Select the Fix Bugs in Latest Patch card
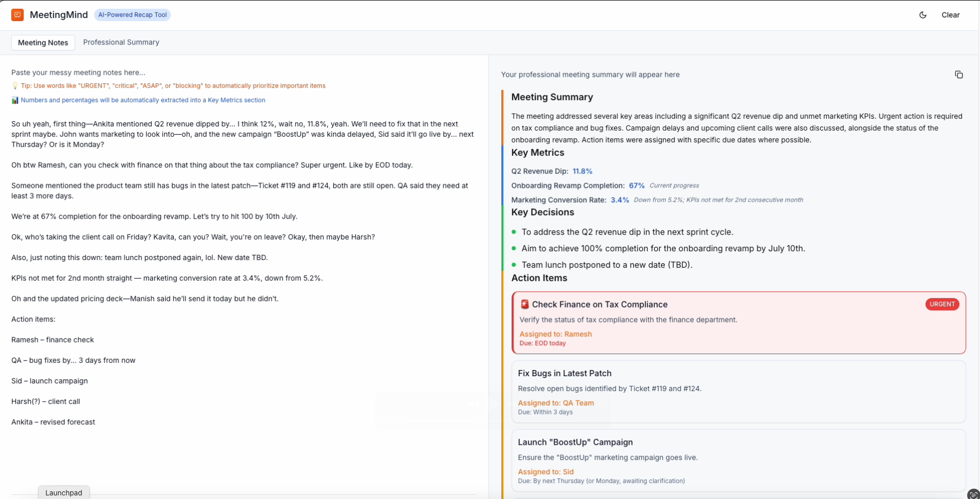The height and width of the screenshot is (499, 980). 738,391
